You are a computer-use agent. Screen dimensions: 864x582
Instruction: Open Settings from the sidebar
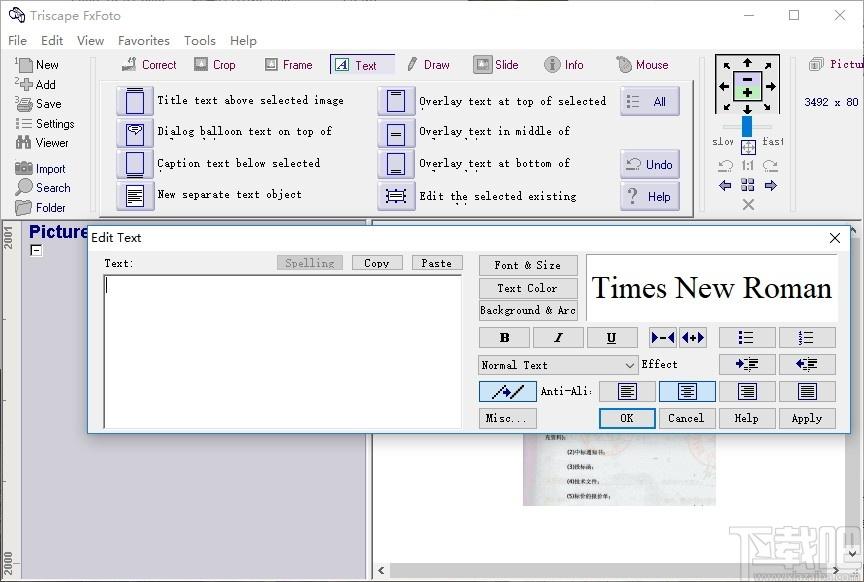[x=45, y=123]
